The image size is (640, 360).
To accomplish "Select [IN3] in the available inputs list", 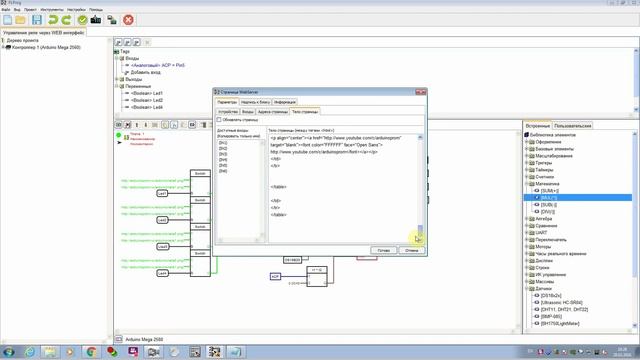I will 223,154.
